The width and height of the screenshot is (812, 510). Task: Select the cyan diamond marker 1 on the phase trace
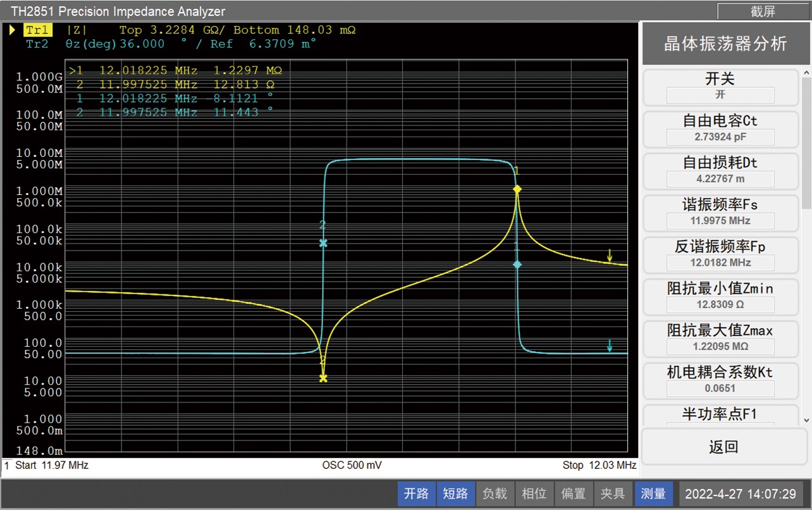[x=517, y=264]
